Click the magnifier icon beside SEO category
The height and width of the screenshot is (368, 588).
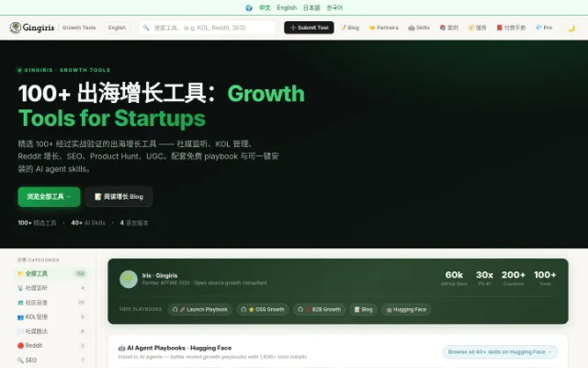tap(20, 360)
